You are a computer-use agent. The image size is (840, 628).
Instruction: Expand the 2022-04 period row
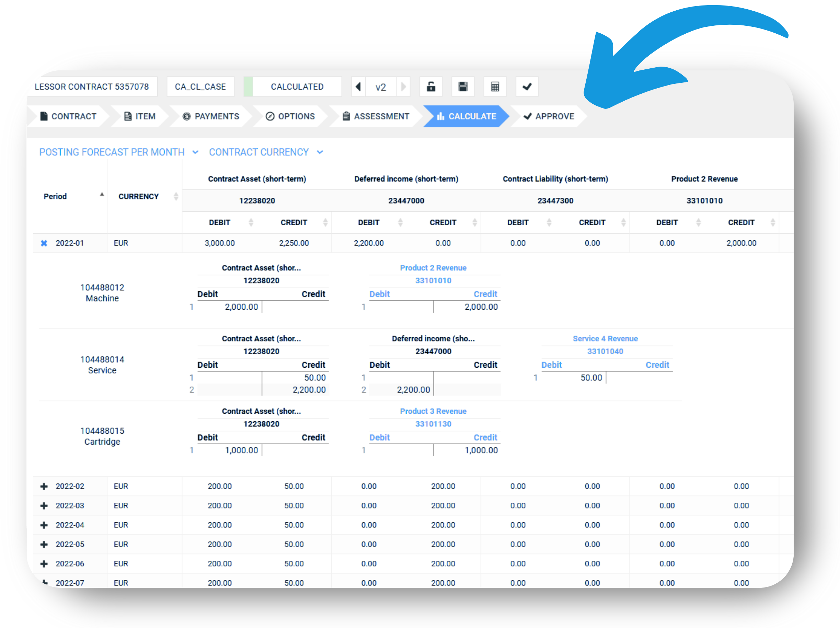point(44,525)
